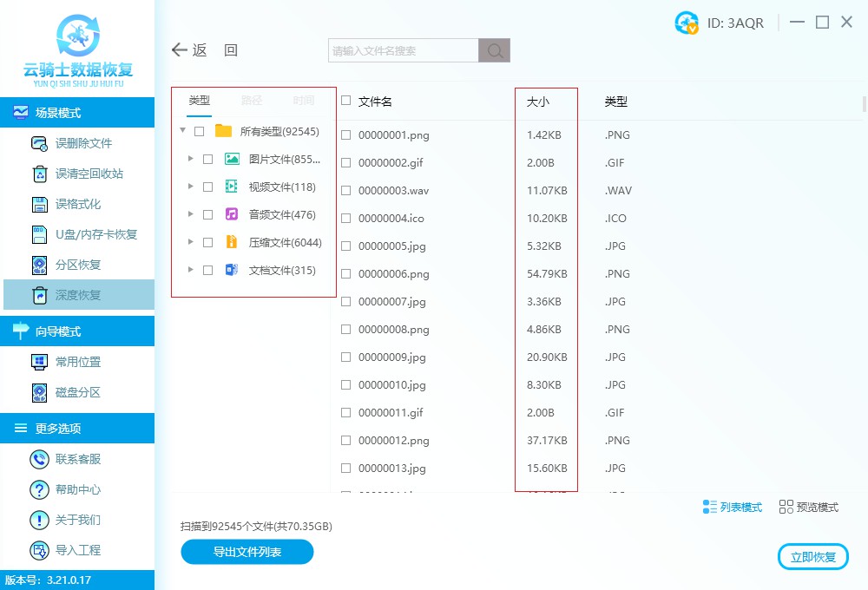Expand the 图片文件 tree node
This screenshot has width=868, height=590.
click(x=191, y=159)
